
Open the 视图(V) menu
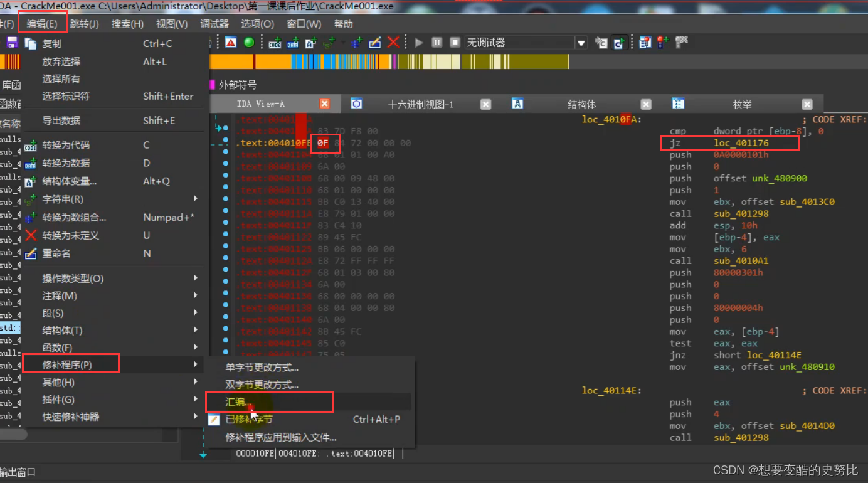click(x=172, y=24)
